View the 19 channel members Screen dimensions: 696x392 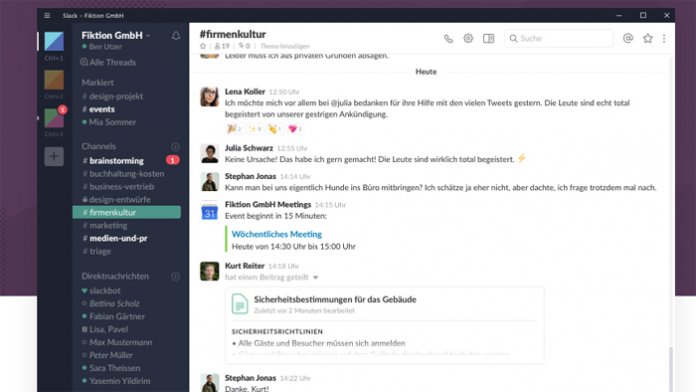pyautogui.click(x=222, y=46)
